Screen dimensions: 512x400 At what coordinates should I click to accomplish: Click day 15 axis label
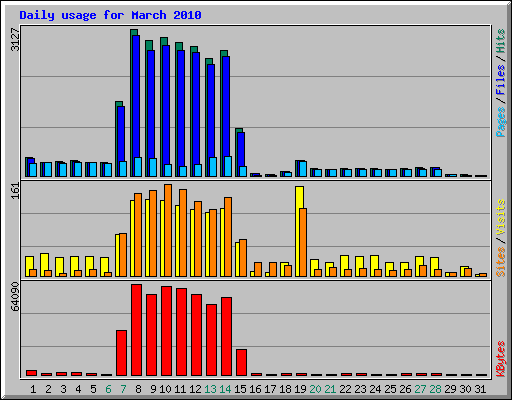[x=240, y=389]
